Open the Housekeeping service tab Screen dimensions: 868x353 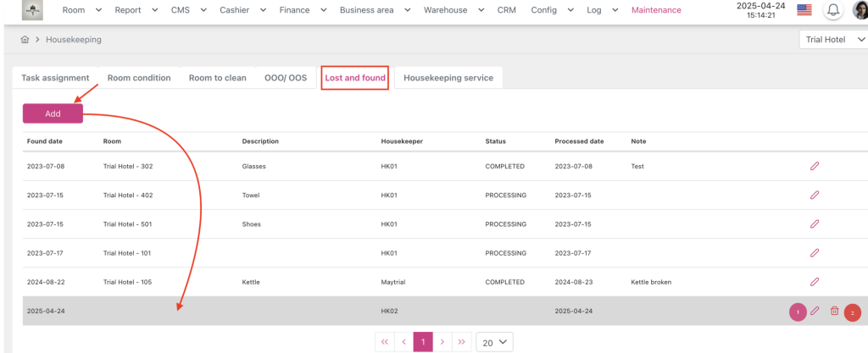click(x=448, y=78)
